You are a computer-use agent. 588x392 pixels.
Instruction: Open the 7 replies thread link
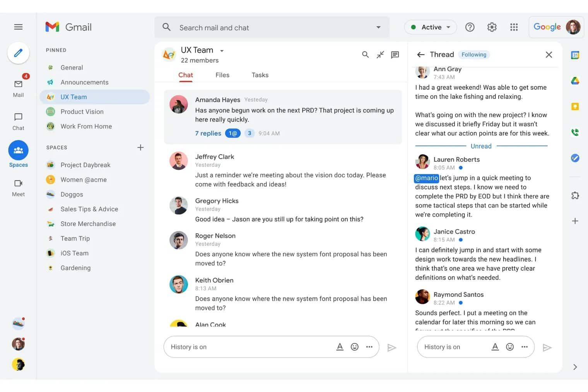pyautogui.click(x=208, y=133)
